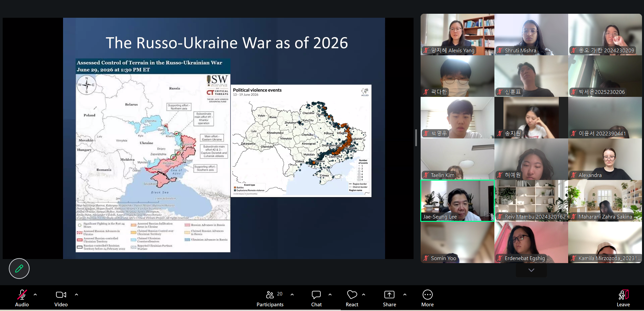Image resolution: width=644 pixels, height=311 pixels.
Task: Open the Participants panel
Action: point(270,298)
